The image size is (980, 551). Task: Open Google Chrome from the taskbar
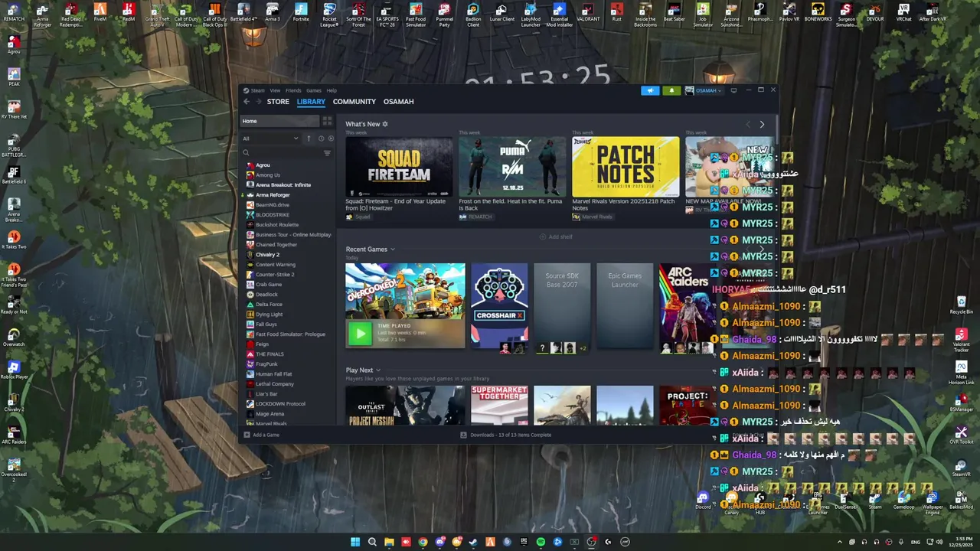click(x=423, y=542)
